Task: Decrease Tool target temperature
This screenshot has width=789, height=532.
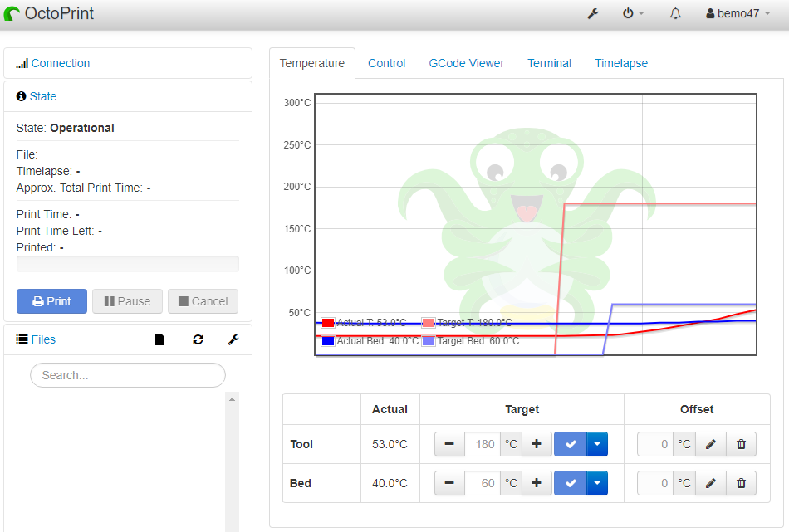Action: (449, 444)
